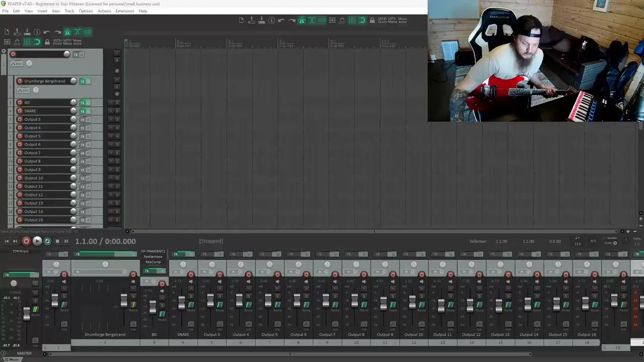The image size is (644, 362).
Task: Open input selector on Drumforge Bergstrand mixer strip
Action: pos(100,271)
